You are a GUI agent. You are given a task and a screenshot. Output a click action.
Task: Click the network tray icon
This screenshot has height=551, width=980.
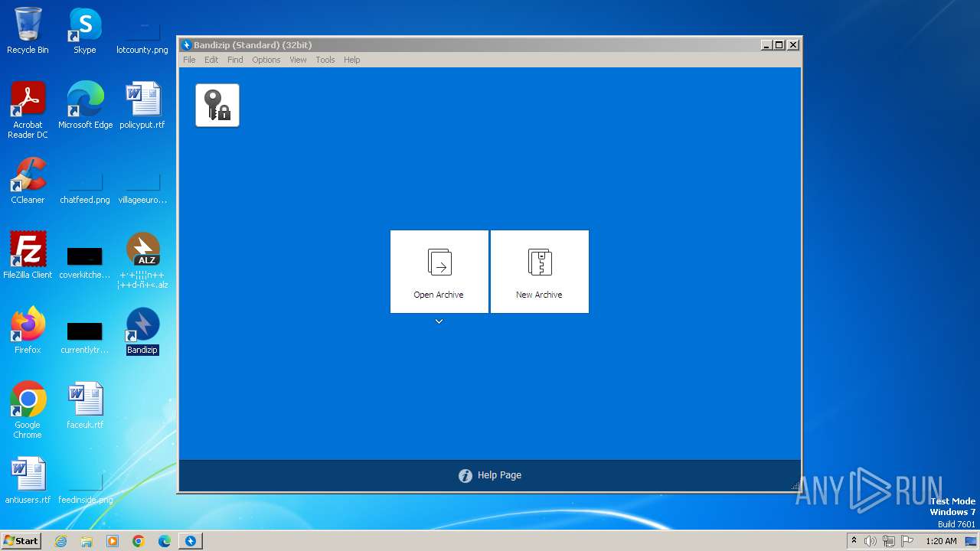(x=889, y=541)
